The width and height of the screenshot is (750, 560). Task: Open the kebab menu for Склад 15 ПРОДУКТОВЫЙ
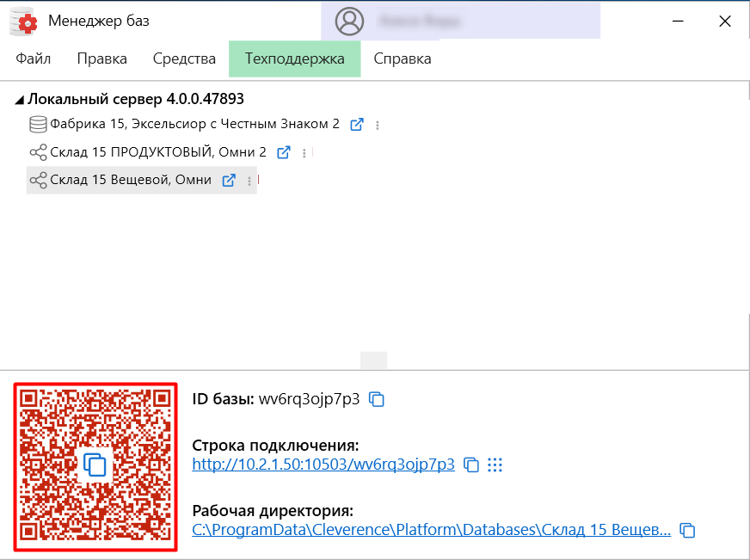(303, 152)
